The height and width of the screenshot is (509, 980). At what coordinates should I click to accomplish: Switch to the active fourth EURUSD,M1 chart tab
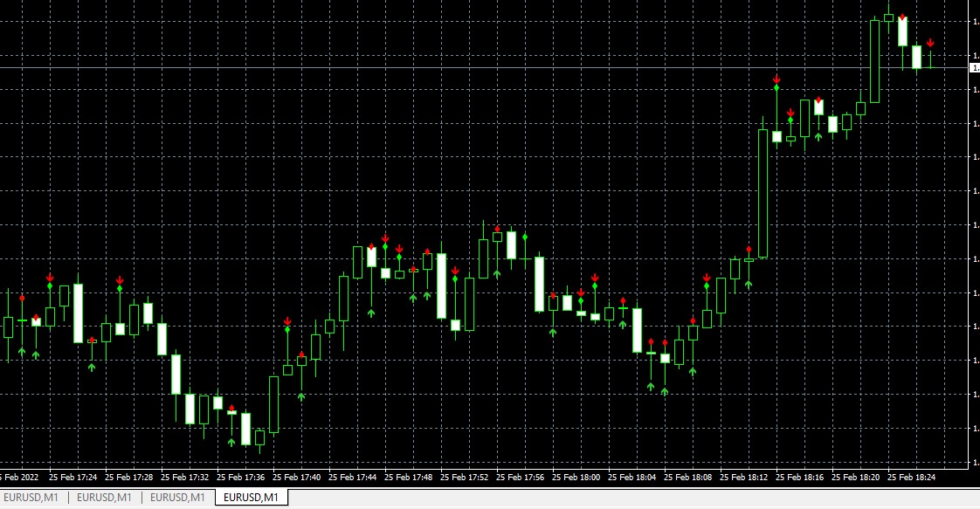(252, 497)
